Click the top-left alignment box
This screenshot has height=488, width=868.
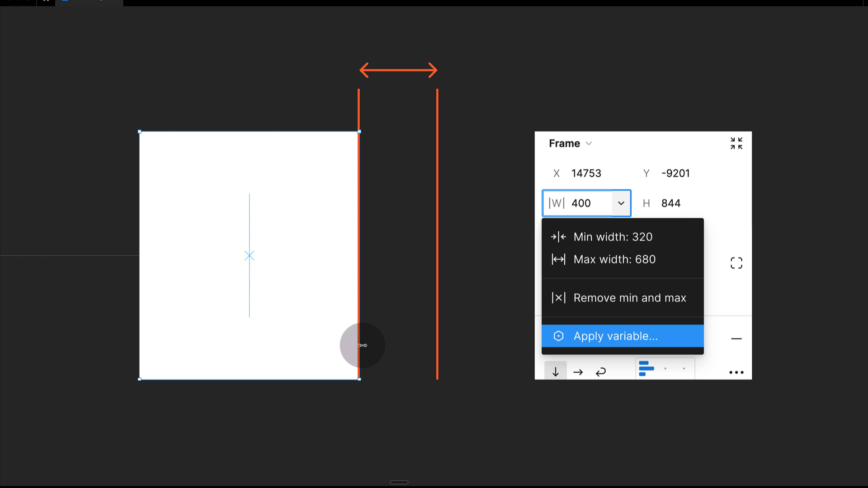[646, 368]
